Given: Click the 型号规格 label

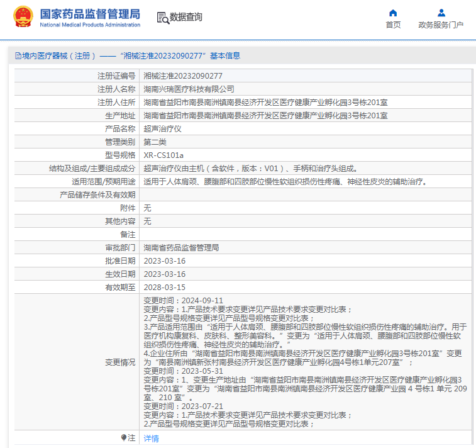Looking at the screenshot, I should 120,155.
